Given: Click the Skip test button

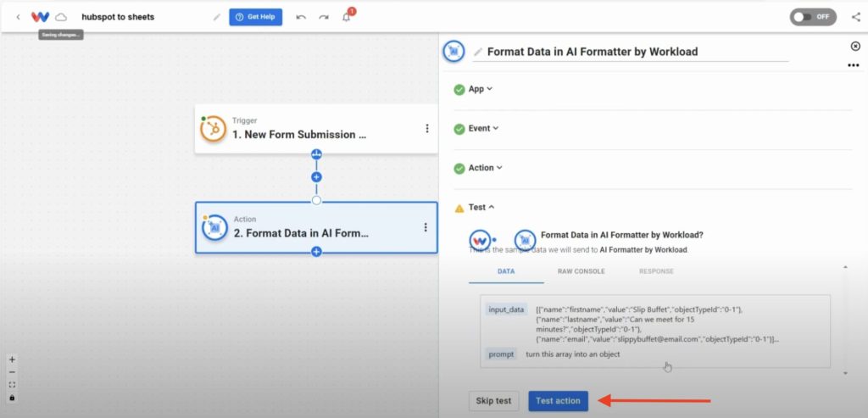Looking at the screenshot, I should point(494,401).
